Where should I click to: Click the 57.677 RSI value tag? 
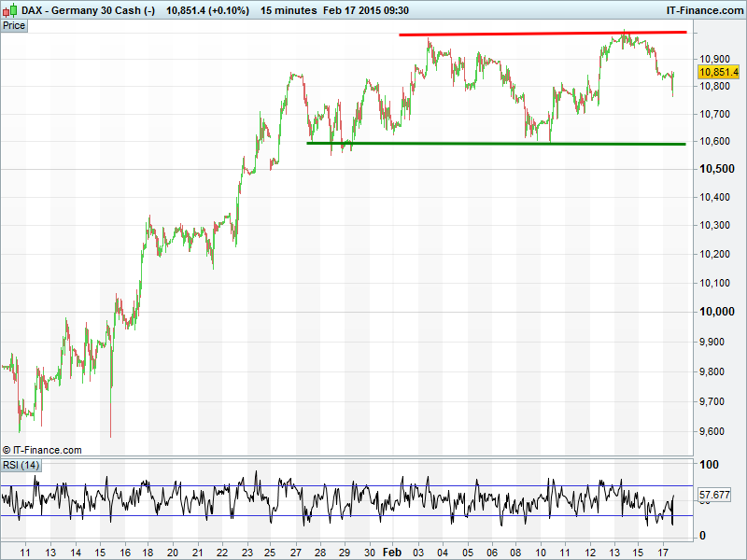pyautogui.click(x=713, y=494)
